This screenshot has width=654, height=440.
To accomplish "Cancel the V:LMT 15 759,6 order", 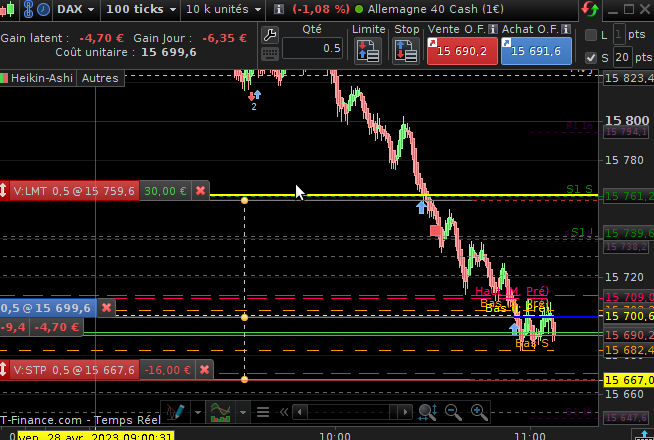I will pos(201,191).
